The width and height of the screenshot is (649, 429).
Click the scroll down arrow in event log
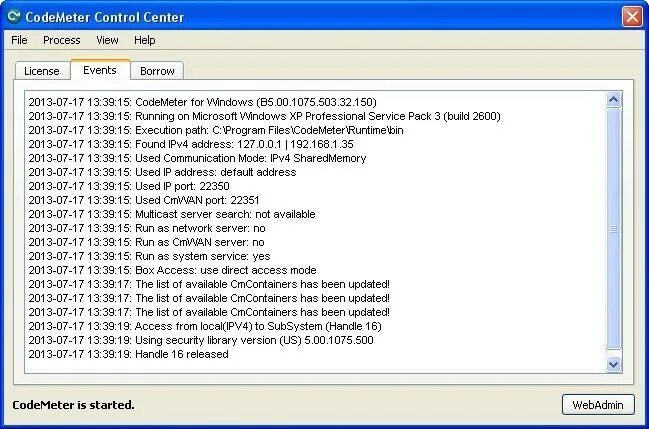613,364
